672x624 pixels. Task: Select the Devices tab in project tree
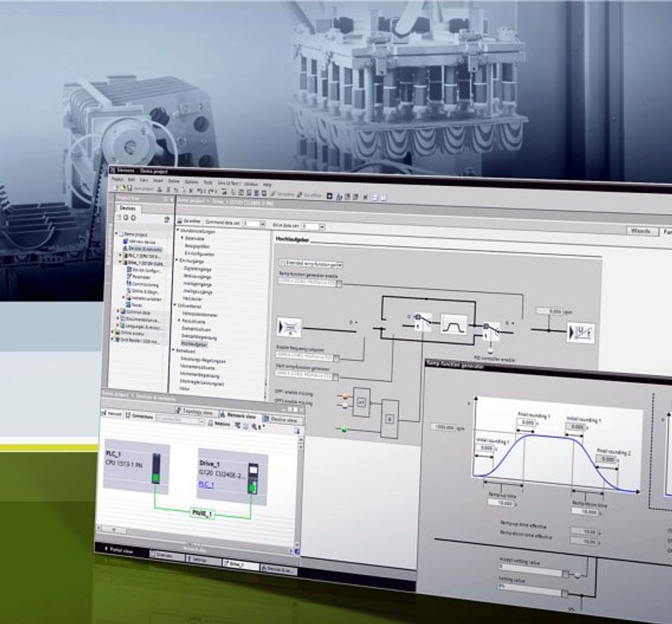[x=127, y=208]
